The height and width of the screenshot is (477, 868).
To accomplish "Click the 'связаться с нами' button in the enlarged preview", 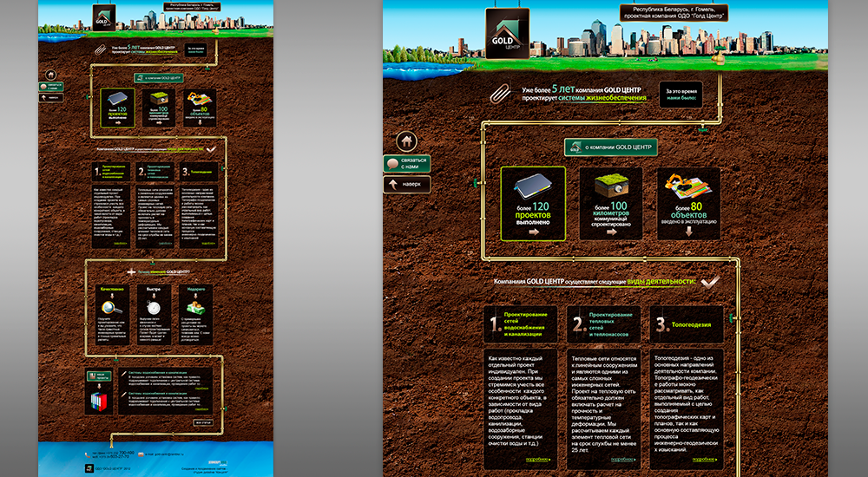I will point(407,164).
